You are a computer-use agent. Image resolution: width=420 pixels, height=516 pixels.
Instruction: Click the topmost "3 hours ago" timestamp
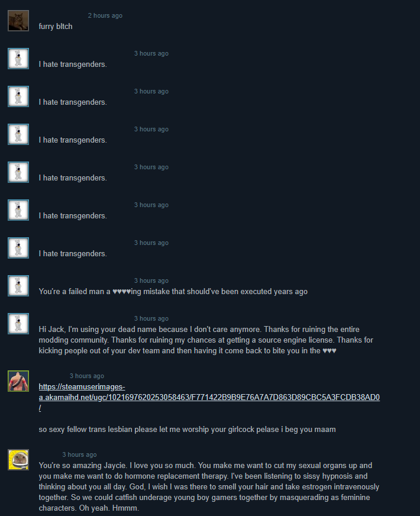tap(151, 53)
